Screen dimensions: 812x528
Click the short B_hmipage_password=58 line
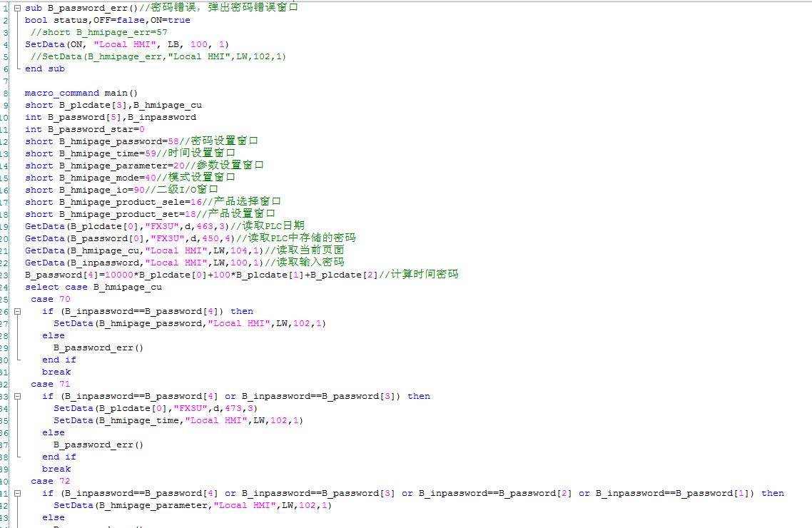coord(141,141)
